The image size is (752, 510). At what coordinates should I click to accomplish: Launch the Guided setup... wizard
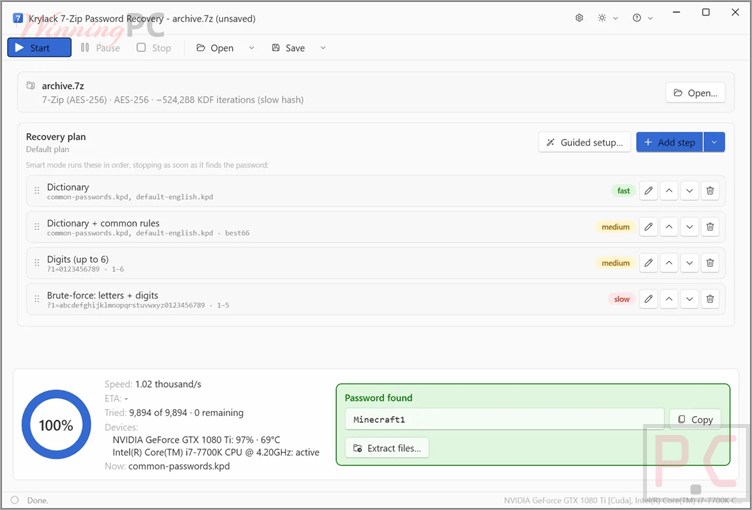(585, 142)
